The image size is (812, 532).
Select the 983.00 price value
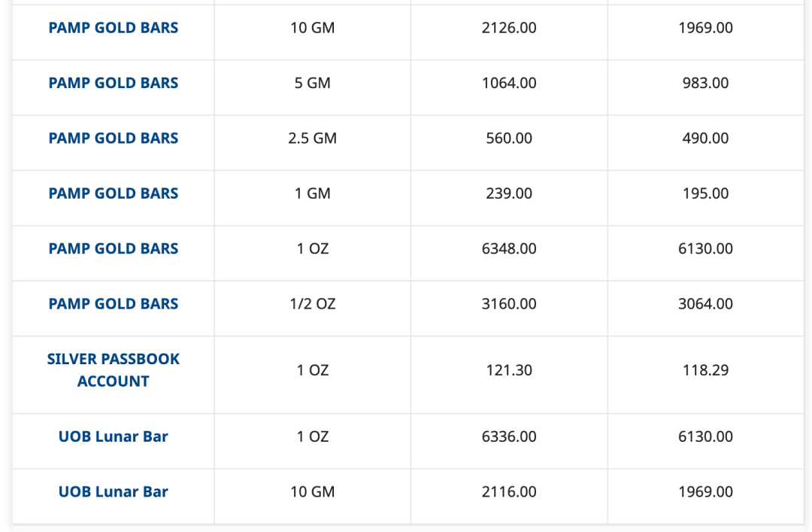(705, 83)
